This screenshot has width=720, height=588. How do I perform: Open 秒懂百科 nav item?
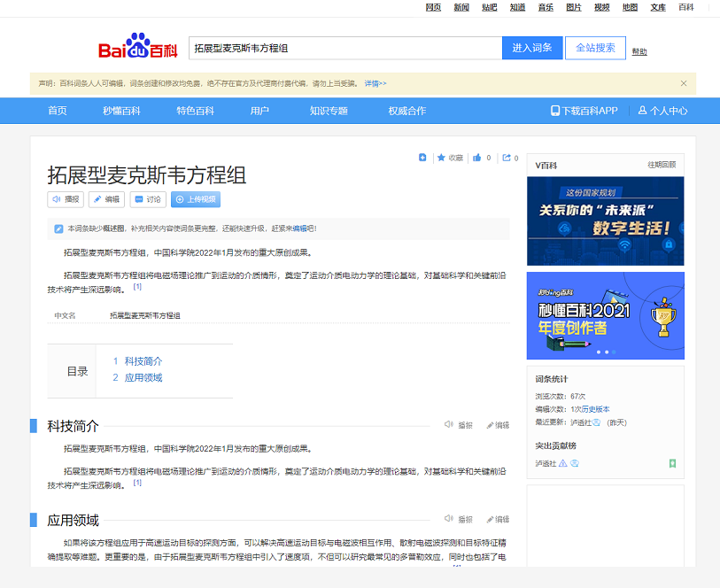pyautogui.click(x=121, y=111)
